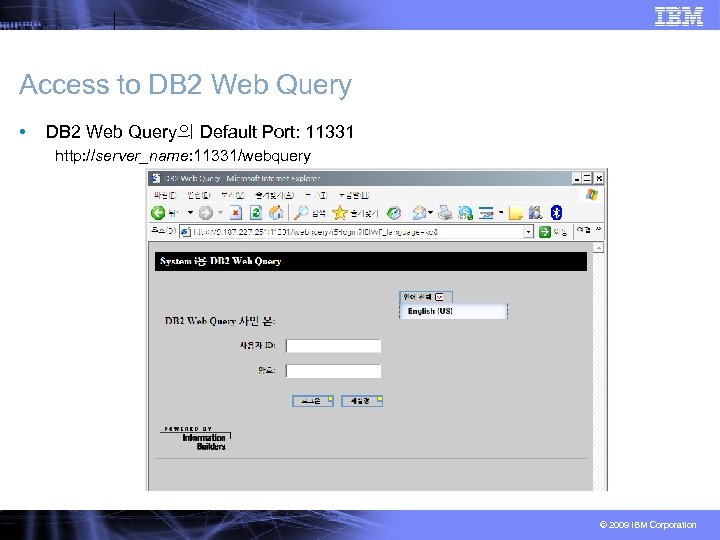This screenshot has width=720, height=540.
Task: Open the Favorites menu in menu bar
Action: pyautogui.click(x=275, y=196)
